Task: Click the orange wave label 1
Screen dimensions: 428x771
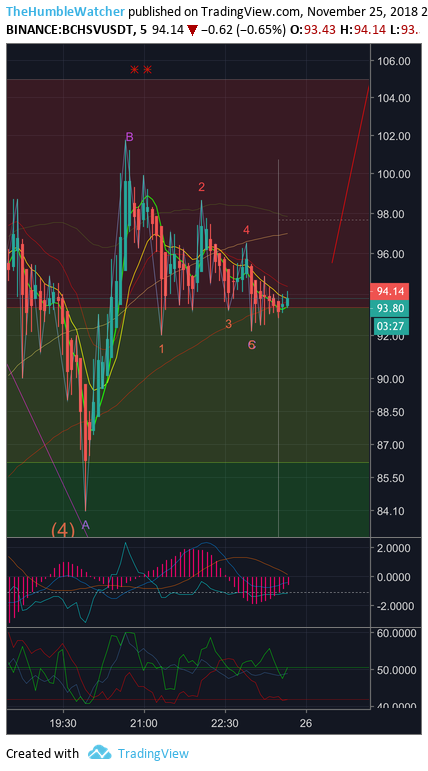Action: pos(161,349)
